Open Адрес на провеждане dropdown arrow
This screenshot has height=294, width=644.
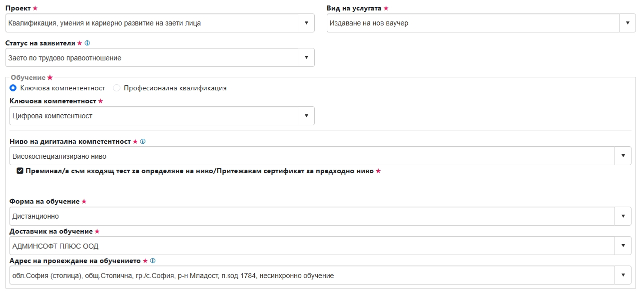[623, 275]
